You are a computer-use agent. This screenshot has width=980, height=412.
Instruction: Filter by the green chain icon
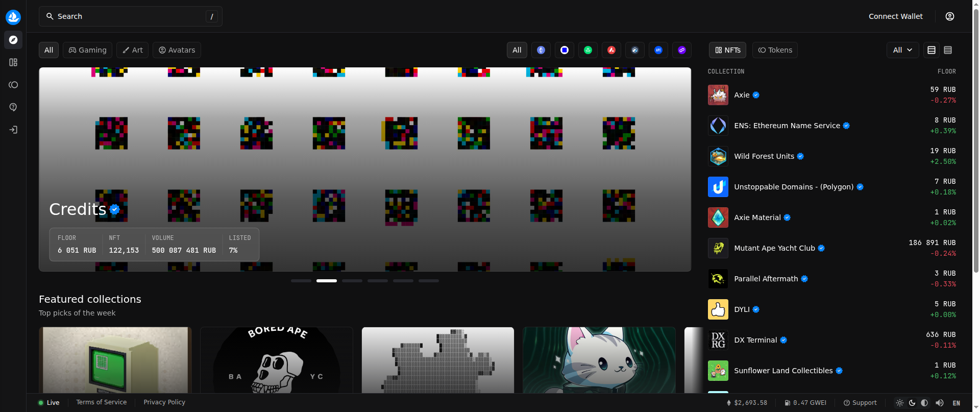(x=588, y=50)
